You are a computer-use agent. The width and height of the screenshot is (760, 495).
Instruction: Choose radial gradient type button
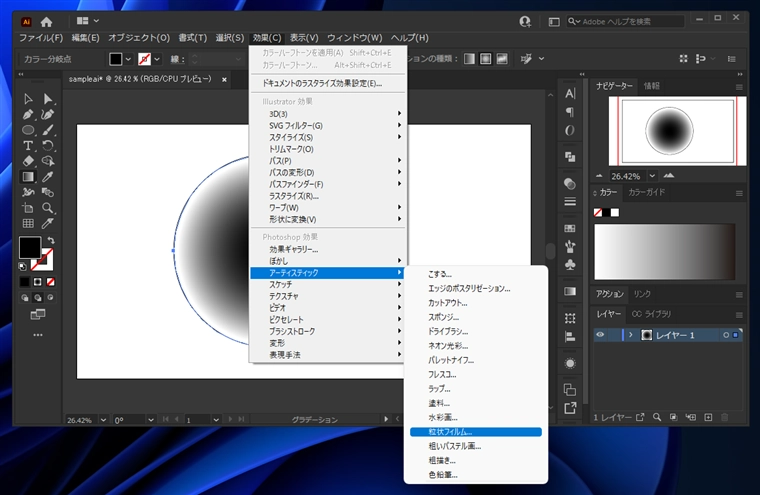(x=486, y=59)
